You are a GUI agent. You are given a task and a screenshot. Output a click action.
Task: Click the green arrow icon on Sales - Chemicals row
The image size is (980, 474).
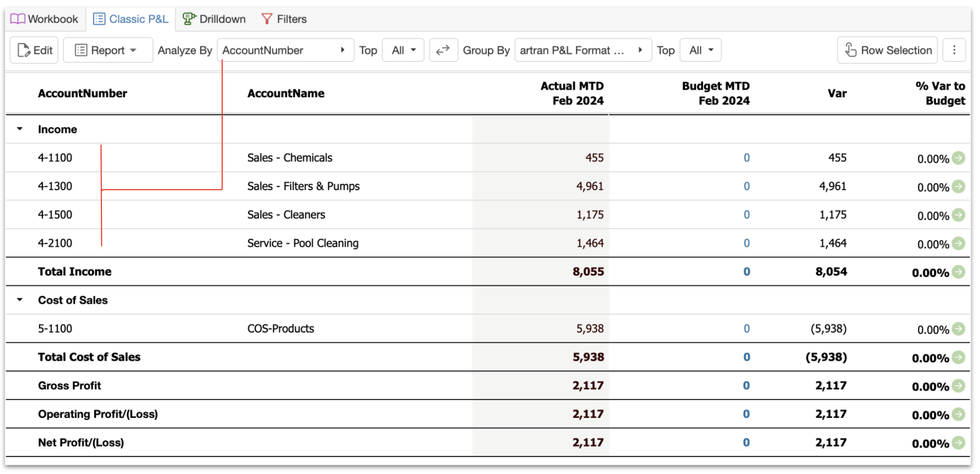pyautogui.click(x=958, y=158)
